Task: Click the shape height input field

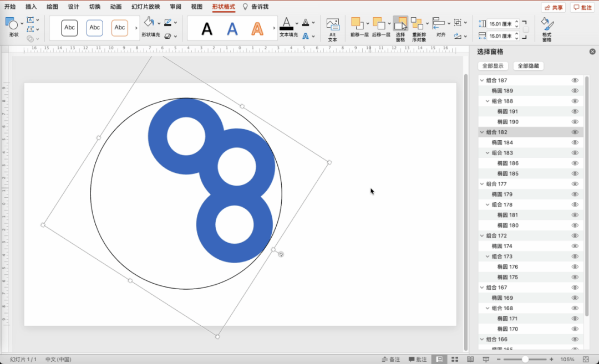Action: tap(500, 24)
